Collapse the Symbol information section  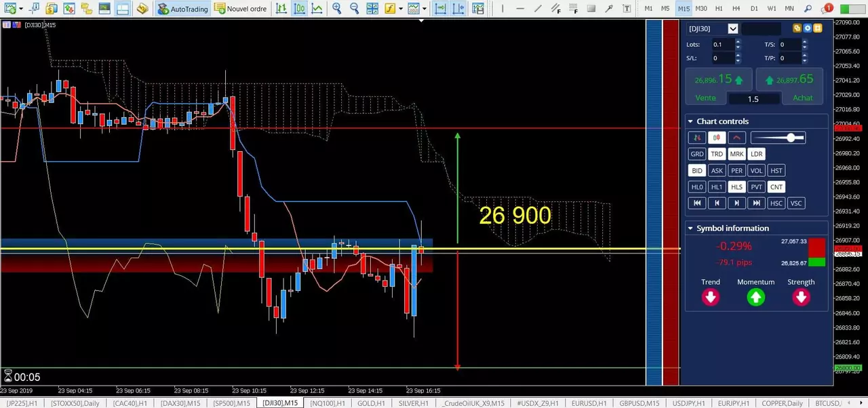pyautogui.click(x=690, y=228)
